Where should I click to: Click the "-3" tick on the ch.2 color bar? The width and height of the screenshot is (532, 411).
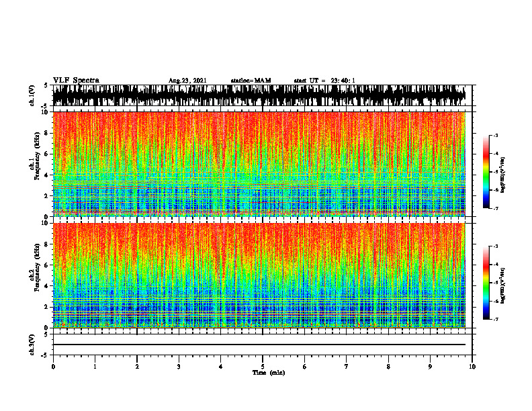point(496,246)
